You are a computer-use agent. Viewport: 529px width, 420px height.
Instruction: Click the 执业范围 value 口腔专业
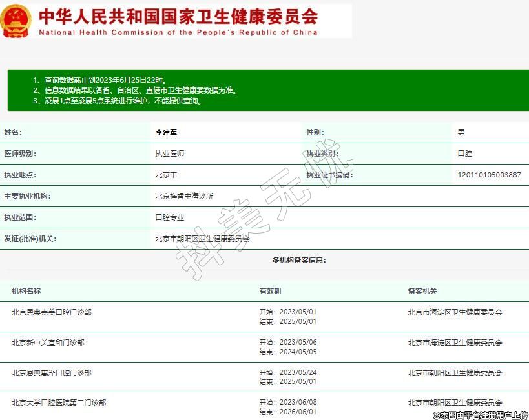tap(169, 217)
